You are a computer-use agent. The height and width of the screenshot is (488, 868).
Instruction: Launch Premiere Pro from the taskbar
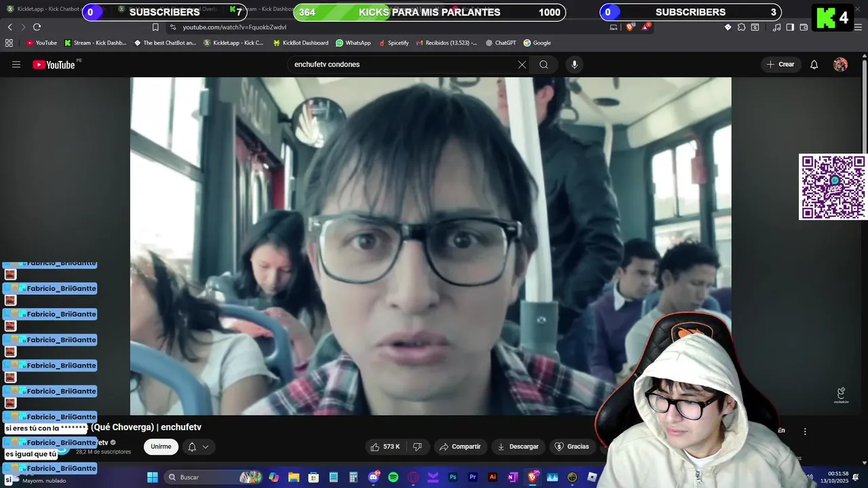(473, 477)
